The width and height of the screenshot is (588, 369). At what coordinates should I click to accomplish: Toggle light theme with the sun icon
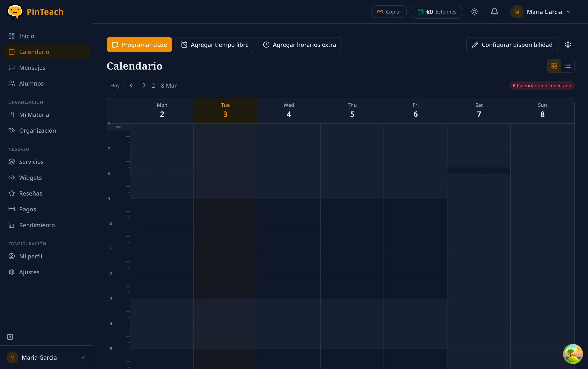474,11
